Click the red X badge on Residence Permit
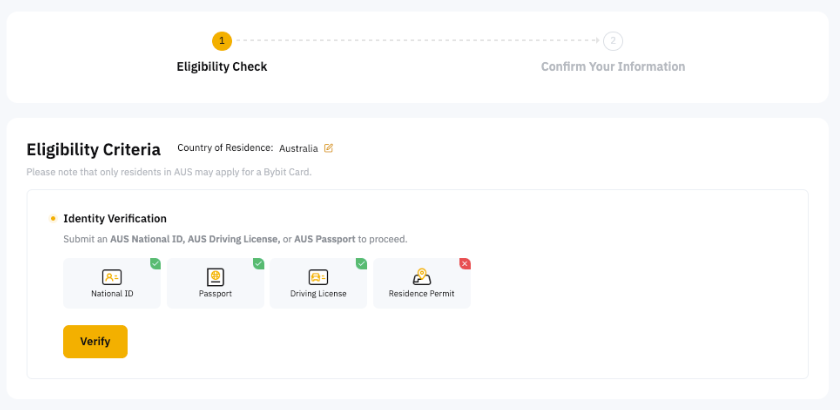840x410 pixels. (x=464, y=263)
